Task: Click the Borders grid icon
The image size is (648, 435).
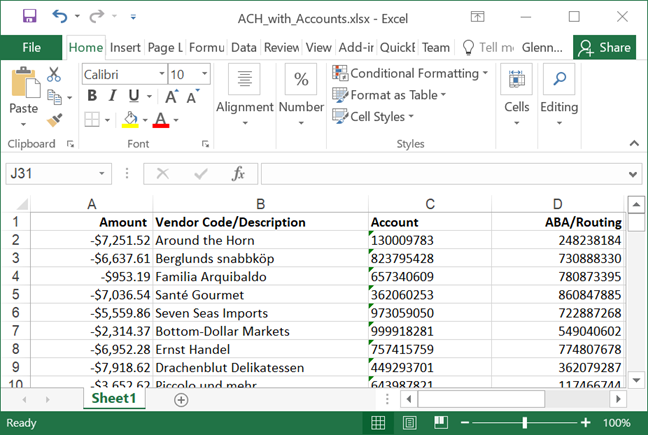Action: (92, 120)
